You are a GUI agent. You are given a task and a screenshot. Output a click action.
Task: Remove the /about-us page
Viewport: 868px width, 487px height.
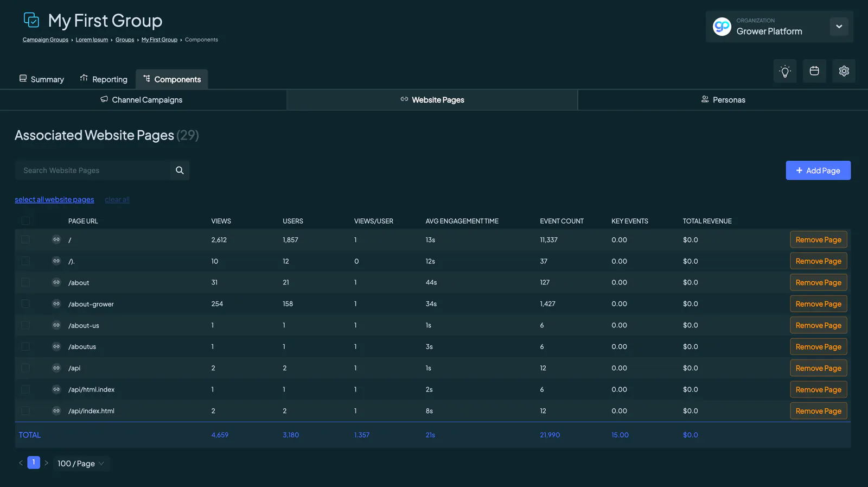tap(819, 325)
